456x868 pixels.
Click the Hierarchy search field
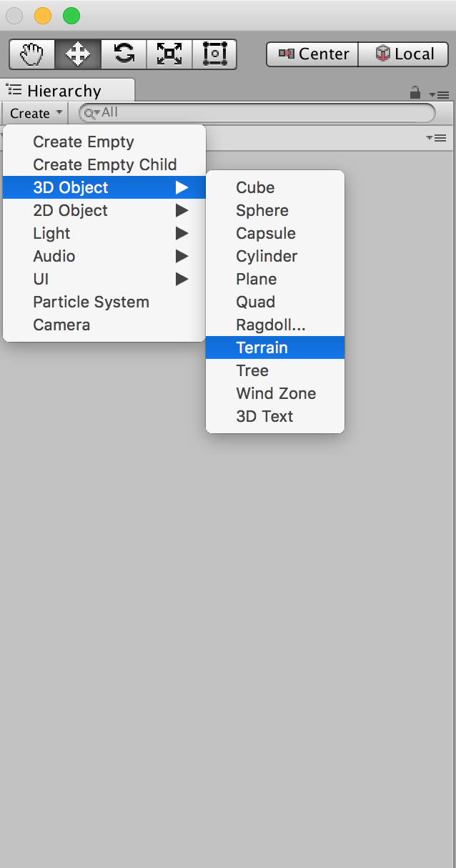257,113
